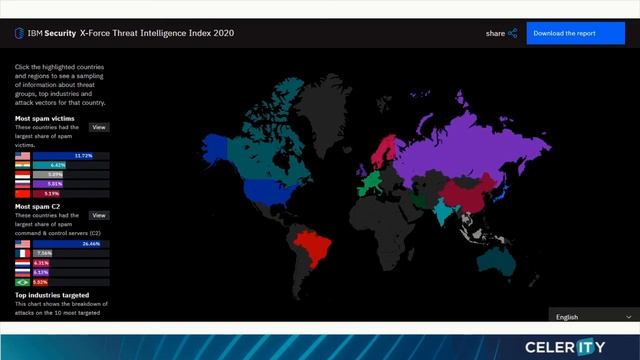
Task: Select green Western Europe on the map
Action: 371,184
